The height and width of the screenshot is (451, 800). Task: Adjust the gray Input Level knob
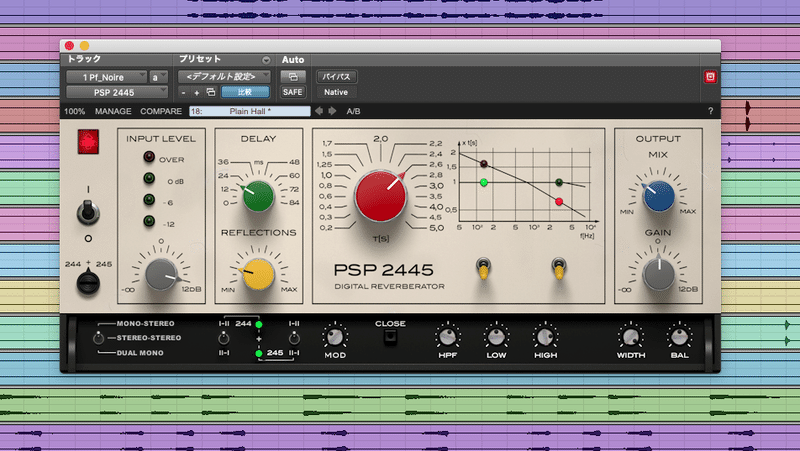(x=161, y=274)
